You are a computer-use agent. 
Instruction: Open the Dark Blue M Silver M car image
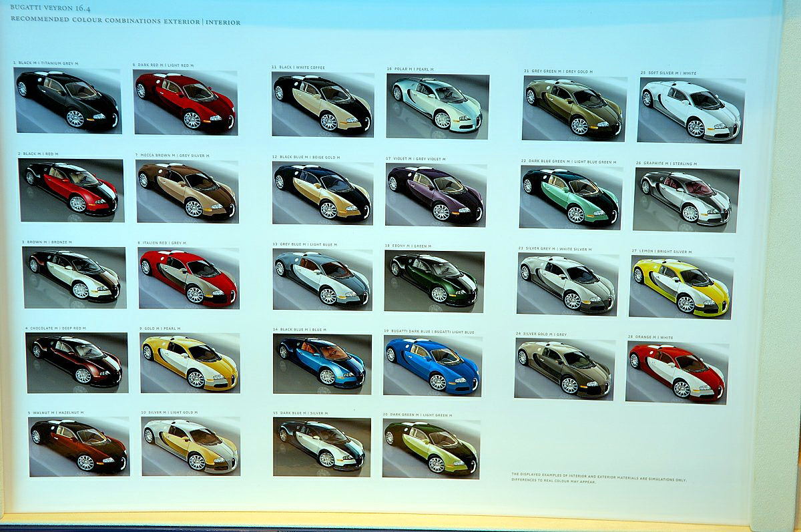pos(322,447)
